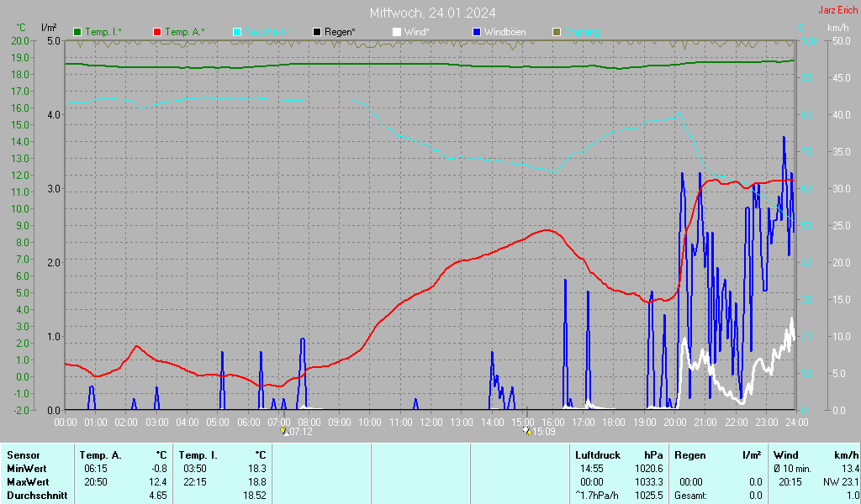This screenshot has width=861, height=504.
Task: Click the sunrise icon at 07:12
Action: [x=284, y=431]
